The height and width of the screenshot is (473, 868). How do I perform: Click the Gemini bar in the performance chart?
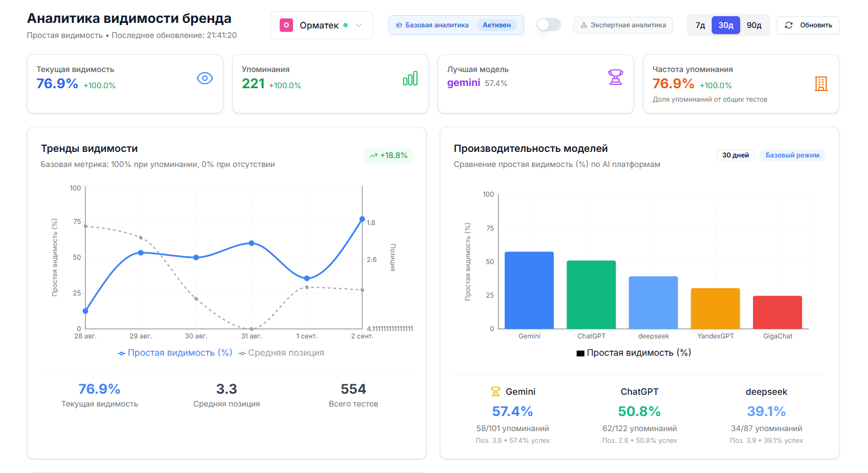529,290
